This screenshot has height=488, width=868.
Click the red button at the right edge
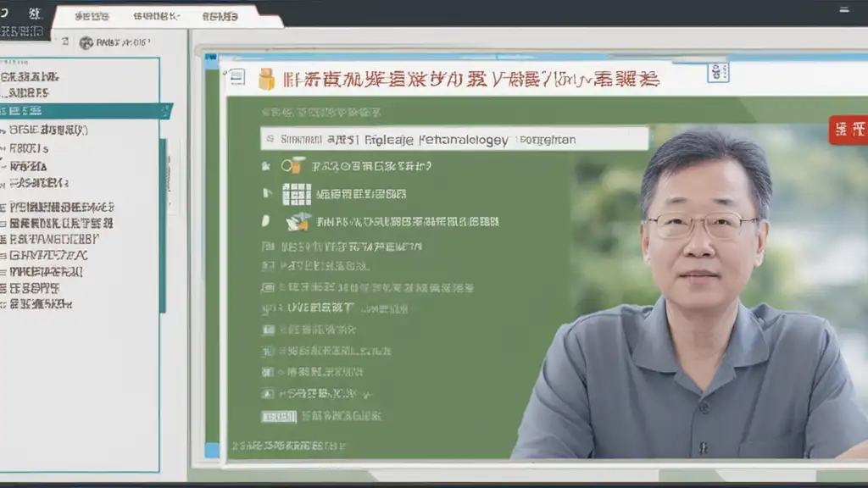pos(849,130)
